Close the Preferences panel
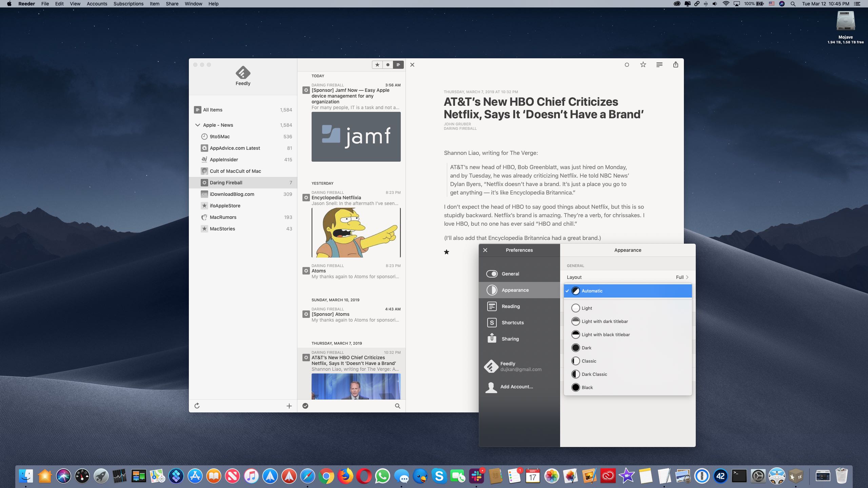The width and height of the screenshot is (868, 488). 485,250
